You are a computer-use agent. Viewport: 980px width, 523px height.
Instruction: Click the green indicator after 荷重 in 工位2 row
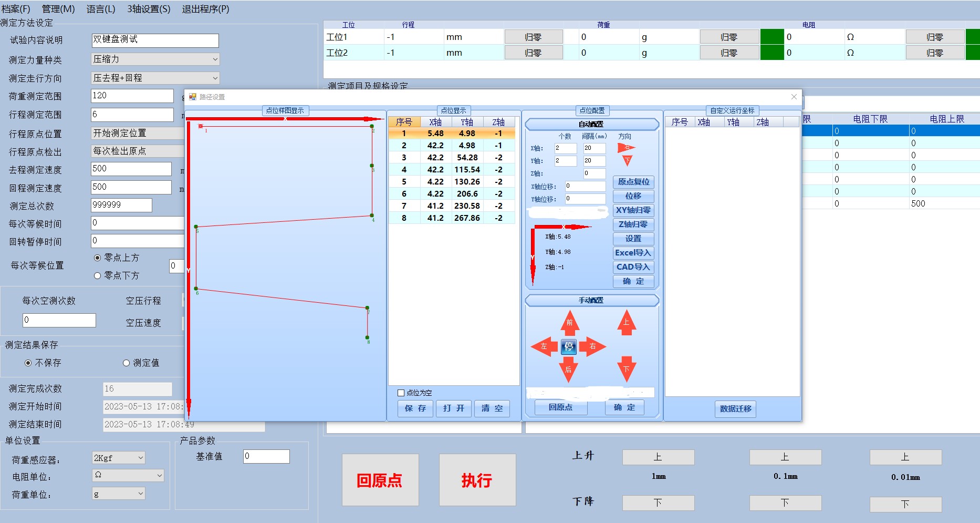coord(772,53)
